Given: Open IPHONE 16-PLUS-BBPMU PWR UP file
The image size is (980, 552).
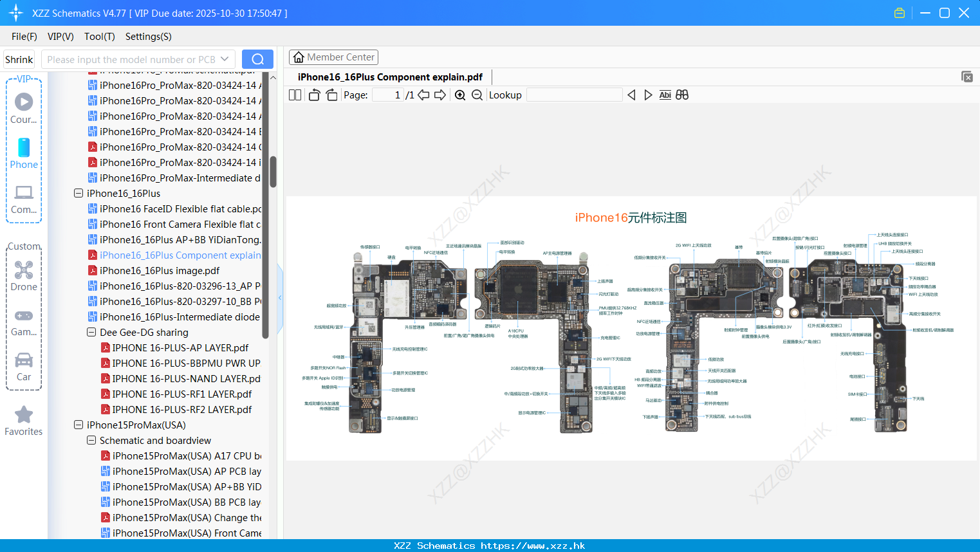Looking at the screenshot, I should coord(181,363).
